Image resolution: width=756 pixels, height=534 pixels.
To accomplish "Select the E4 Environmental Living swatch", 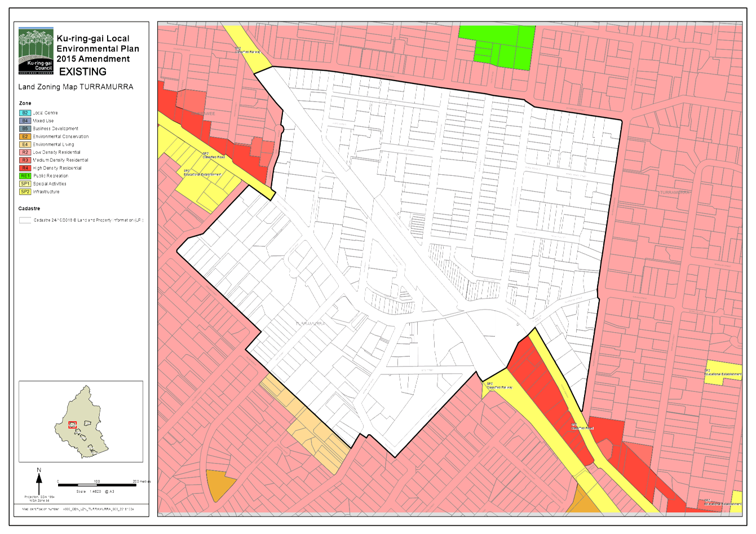I will [x=25, y=144].
